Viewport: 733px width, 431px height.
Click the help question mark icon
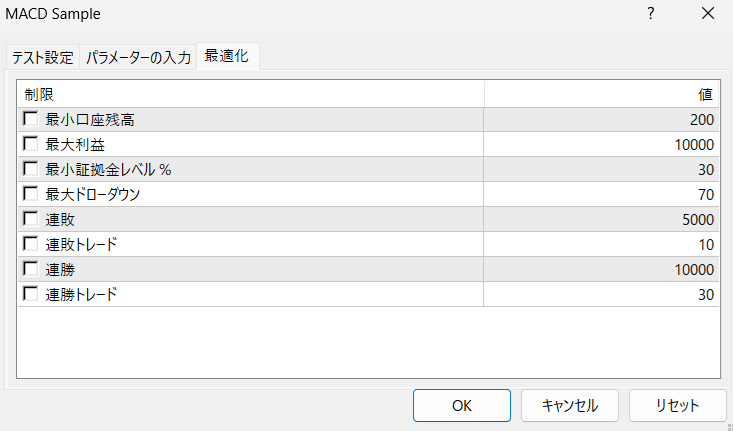pos(651,14)
